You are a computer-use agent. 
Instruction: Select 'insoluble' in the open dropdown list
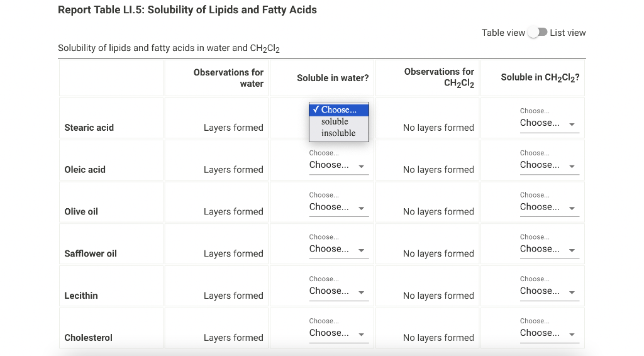click(339, 133)
